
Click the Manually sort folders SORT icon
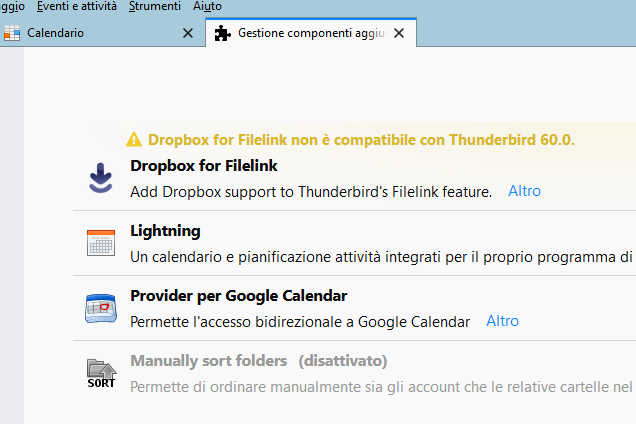[x=101, y=373]
